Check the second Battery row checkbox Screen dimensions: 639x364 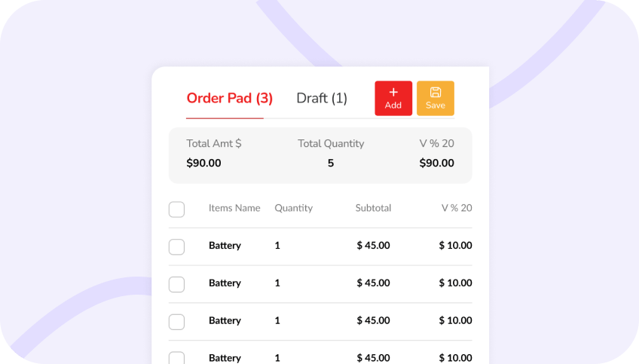coord(176,284)
